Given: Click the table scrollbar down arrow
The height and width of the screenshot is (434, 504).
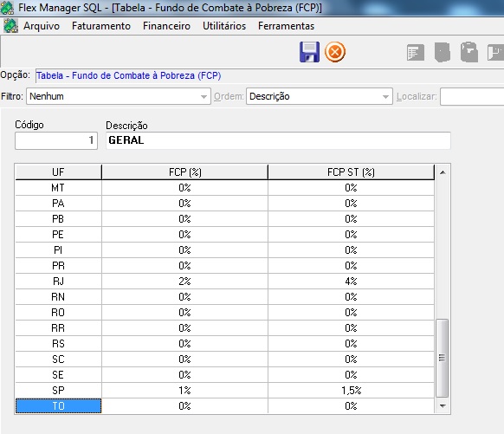Looking at the screenshot, I should click(443, 406).
